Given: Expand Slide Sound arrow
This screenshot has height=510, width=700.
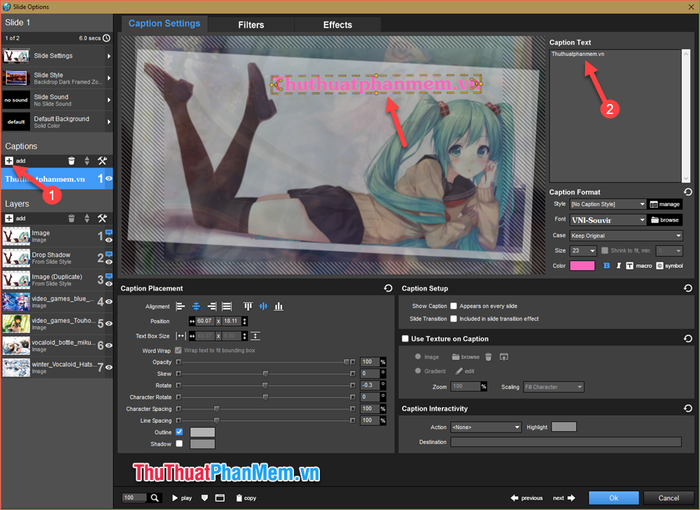Looking at the screenshot, I should (108, 100).
